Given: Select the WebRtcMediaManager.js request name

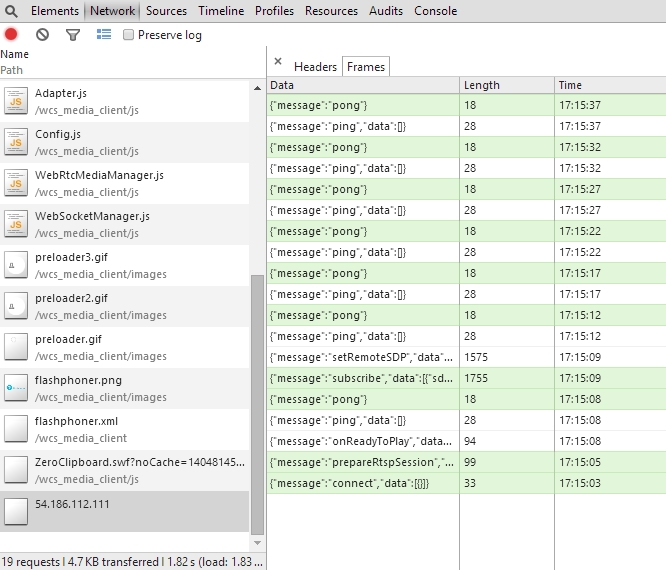Looking at the screenshot, I should point(99,175).
